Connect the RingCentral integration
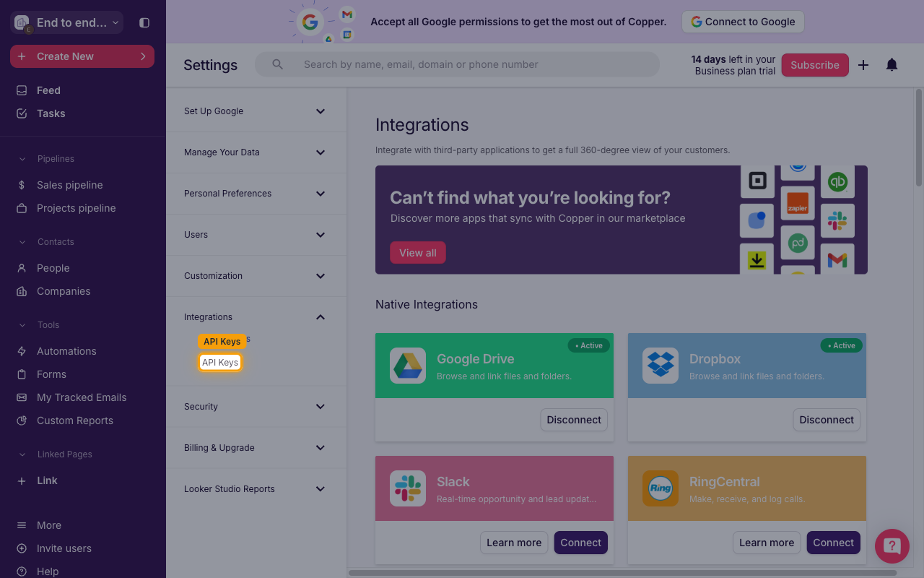Screen dimensions: 924x578 pos(834,543)
